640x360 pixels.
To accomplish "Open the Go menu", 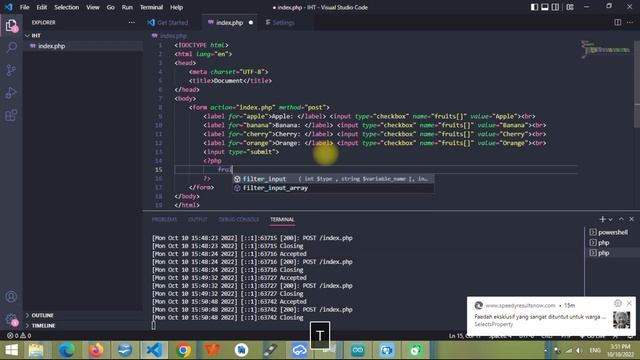I will pyautogui.click(x=111, y=7).
